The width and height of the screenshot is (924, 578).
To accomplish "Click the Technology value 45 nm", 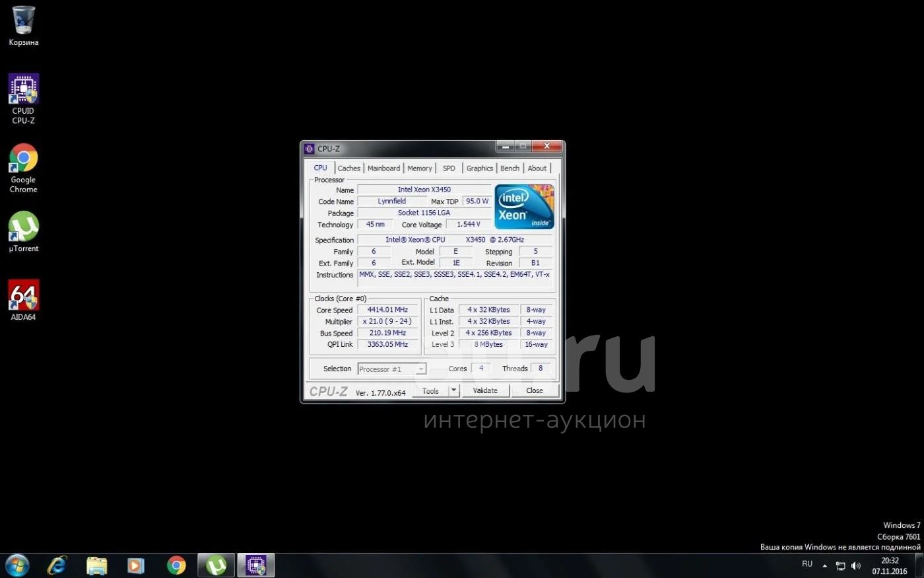I will coord(375,225).
